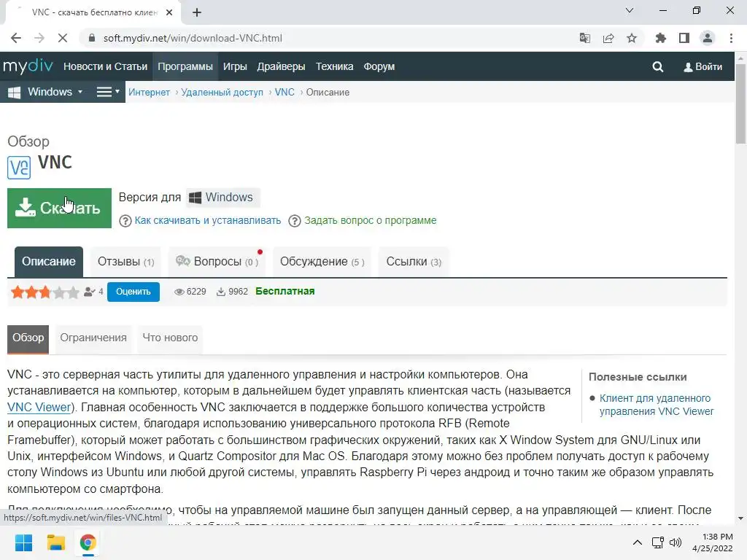
Task: Close the VNC download tab
Action: (169, 13)
